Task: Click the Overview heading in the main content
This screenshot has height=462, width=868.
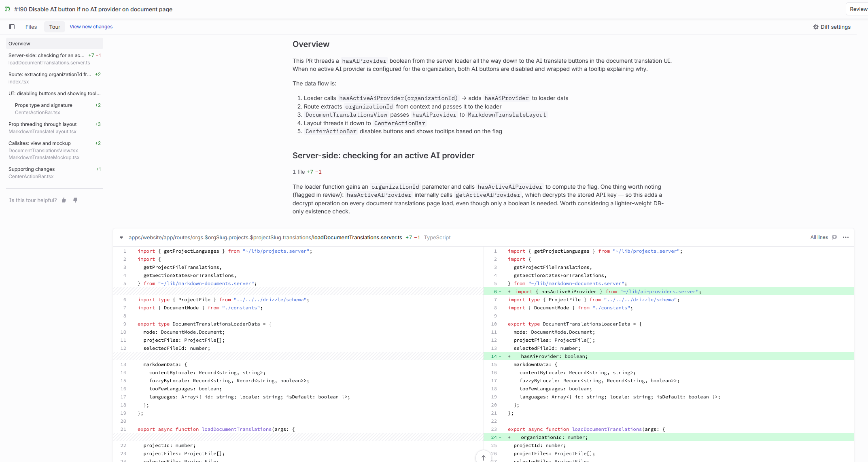Action: coord(311,44)
